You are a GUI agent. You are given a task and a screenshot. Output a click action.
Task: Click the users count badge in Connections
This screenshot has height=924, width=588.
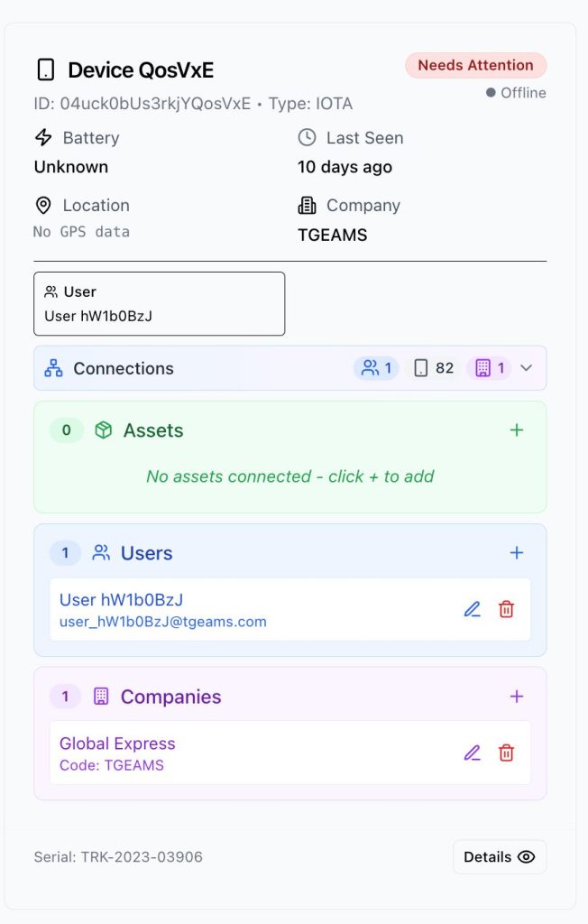coord(376,368)
